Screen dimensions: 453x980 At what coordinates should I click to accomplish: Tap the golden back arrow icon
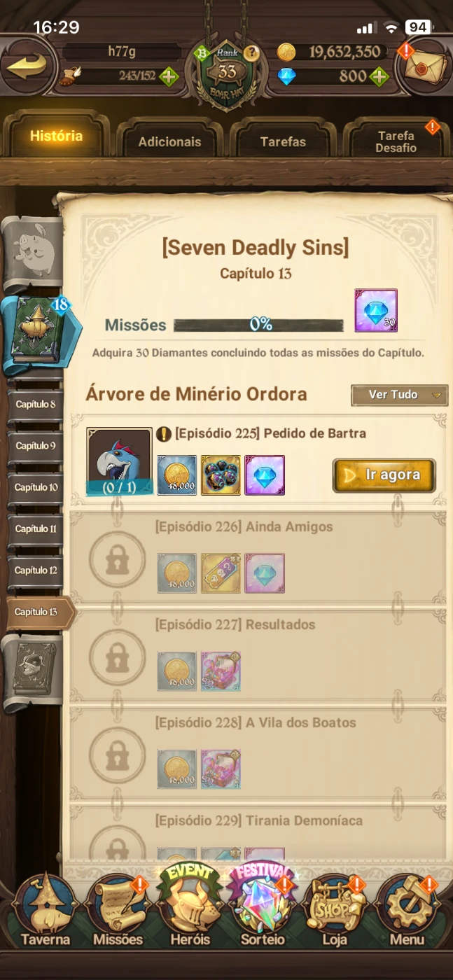tap(27, 66)
